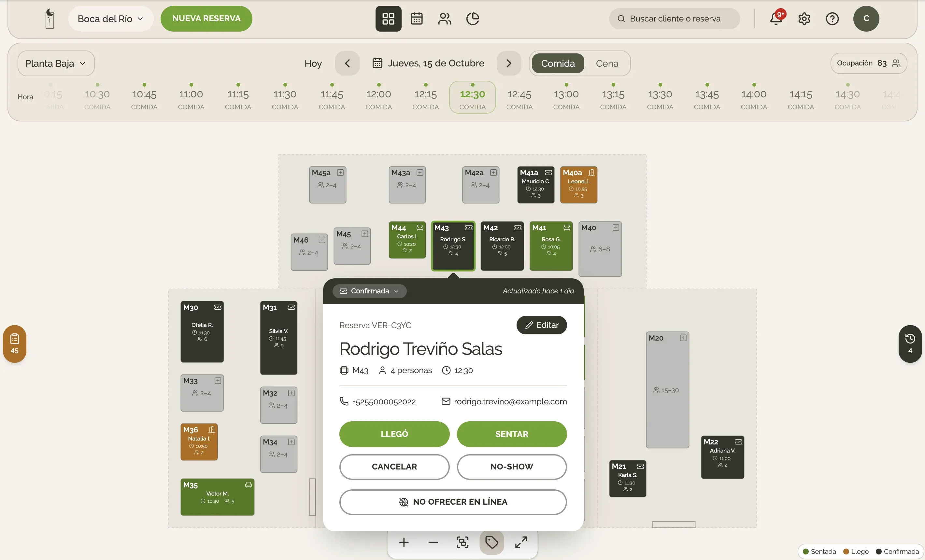Open the history panel showing 4
This screenshot has height=560, width=925.
[x=910, y=344]
